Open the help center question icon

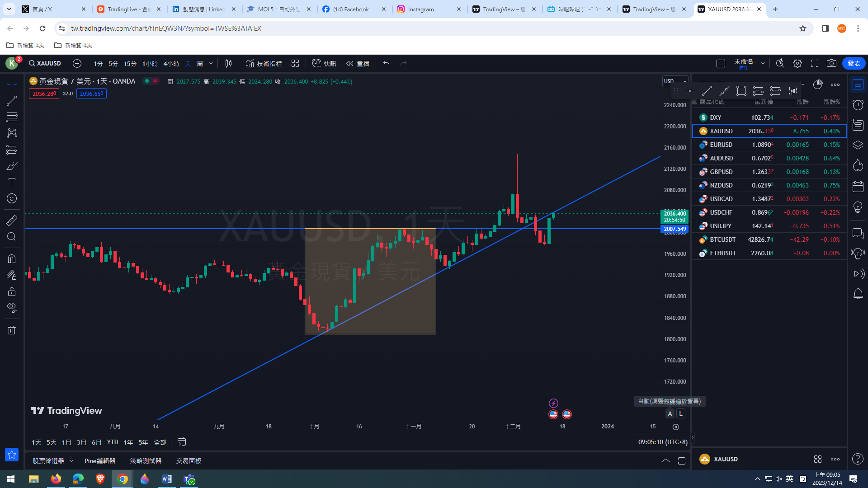point(858,459)
